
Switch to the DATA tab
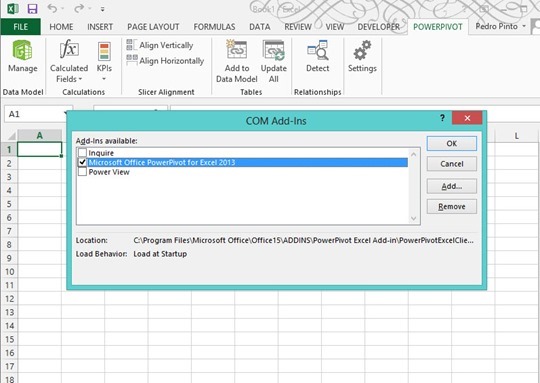coord(260,27)
